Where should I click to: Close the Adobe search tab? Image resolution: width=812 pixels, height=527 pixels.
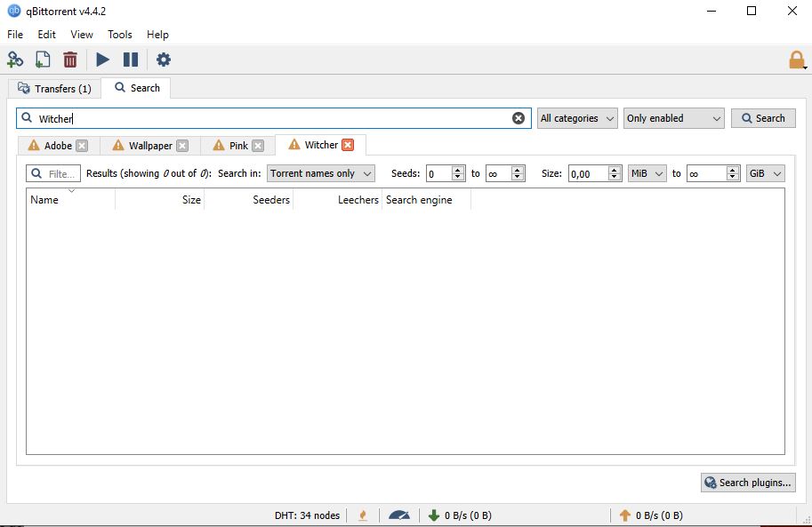pos(82,146)
